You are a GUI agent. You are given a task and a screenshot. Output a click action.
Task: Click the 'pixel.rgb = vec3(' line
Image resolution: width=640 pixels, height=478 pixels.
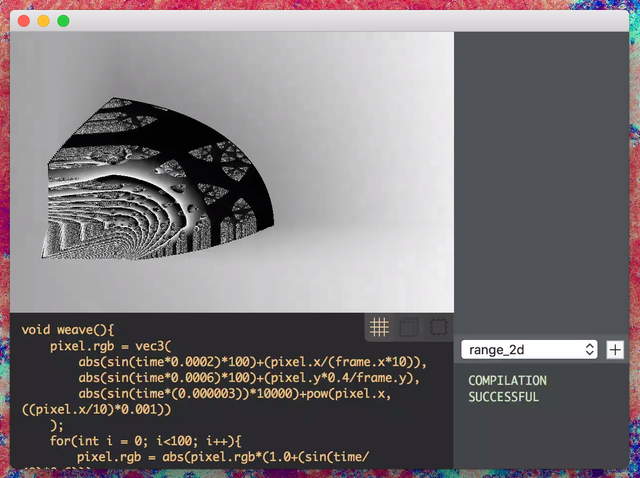click(110, 346)
